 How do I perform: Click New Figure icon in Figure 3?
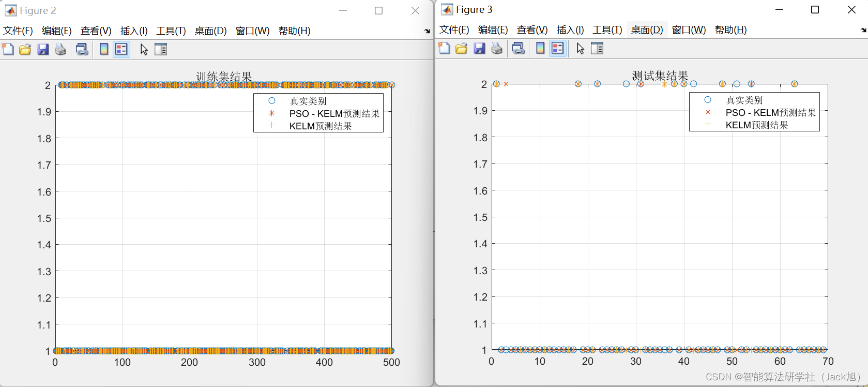pos(445,48)
